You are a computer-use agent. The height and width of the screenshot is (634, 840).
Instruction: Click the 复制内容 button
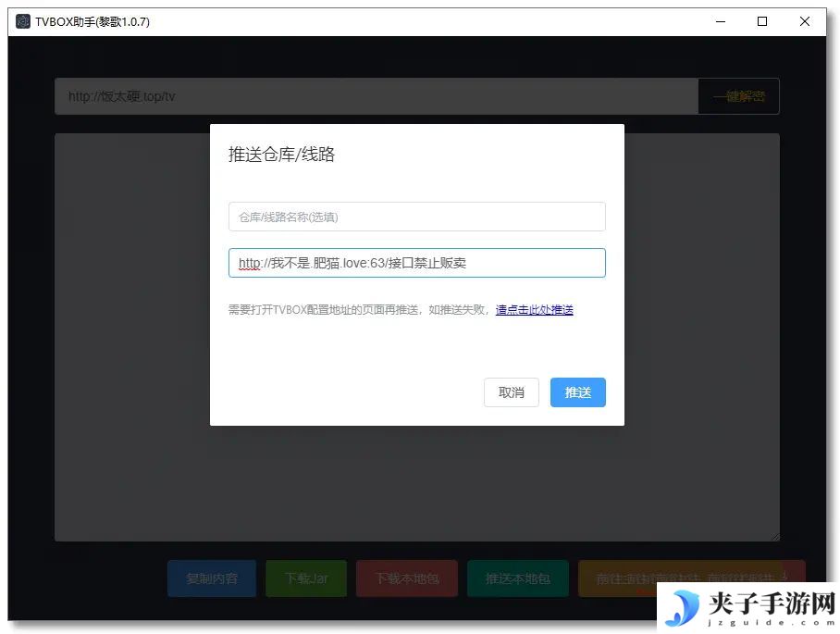tap(212, 578)
